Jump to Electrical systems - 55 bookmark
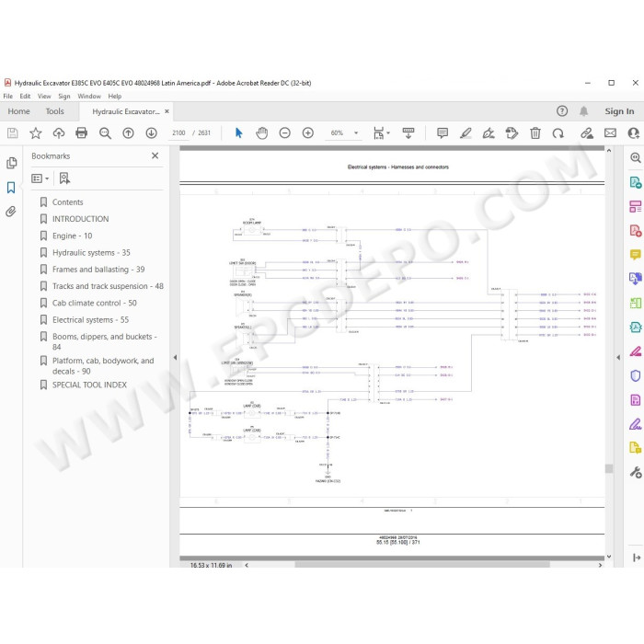644x644 pixels. 90,320
